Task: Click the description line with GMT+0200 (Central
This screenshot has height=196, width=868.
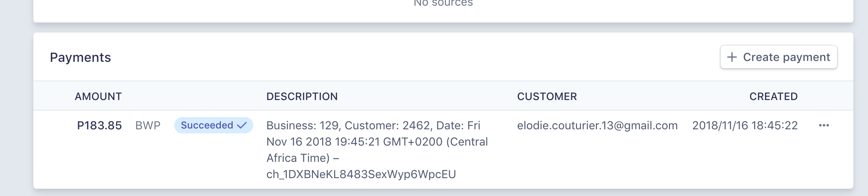Action: pyautogui.click(x=377, y=142)
